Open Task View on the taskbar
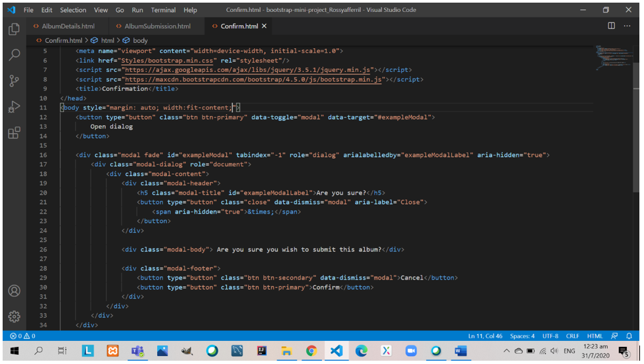 click(62, 351)
